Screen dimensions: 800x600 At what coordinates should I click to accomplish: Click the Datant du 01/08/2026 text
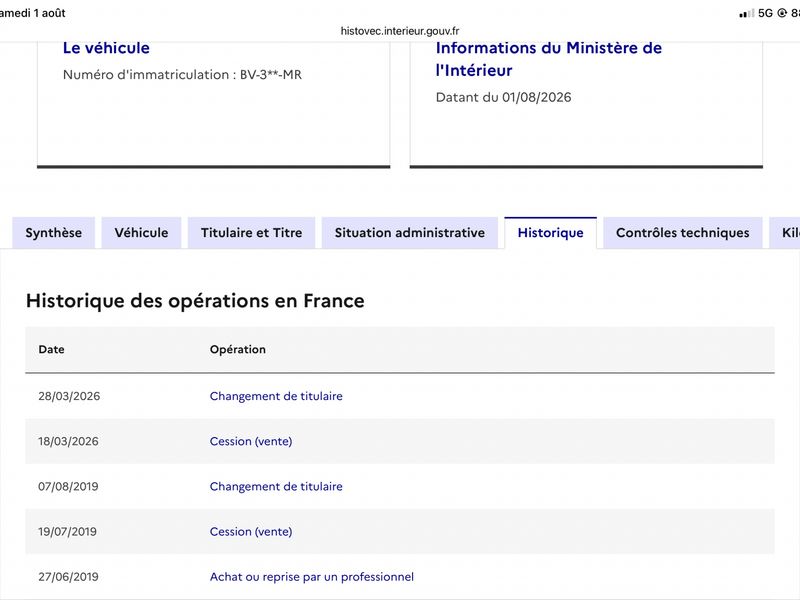504,97
